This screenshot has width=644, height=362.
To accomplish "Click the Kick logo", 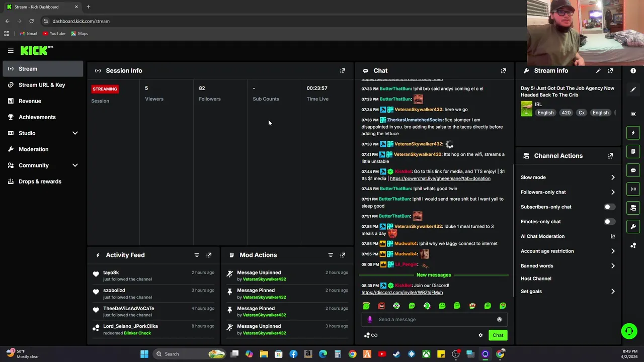I will click(37, 50).
